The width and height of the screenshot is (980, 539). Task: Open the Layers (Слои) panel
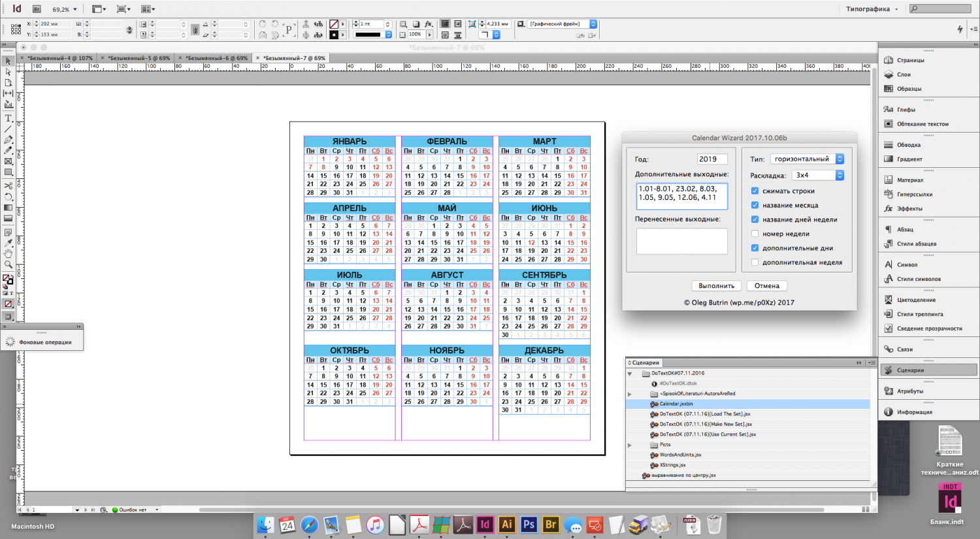click(904, 74)
